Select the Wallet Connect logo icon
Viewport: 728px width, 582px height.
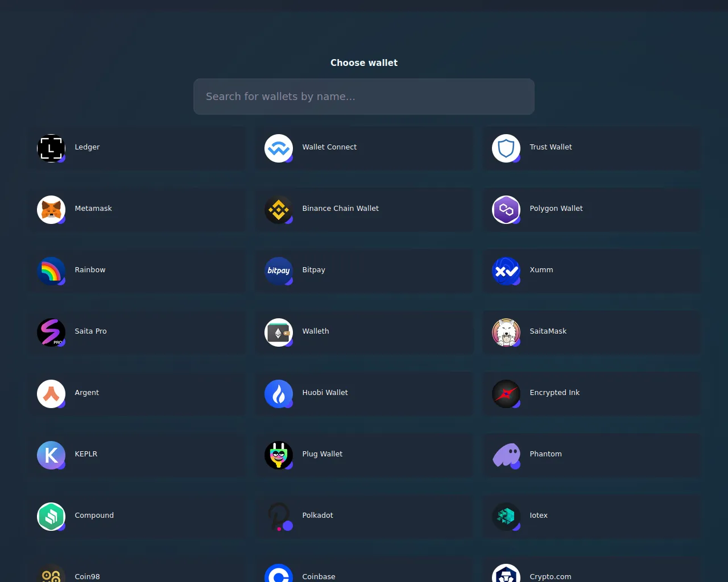[x=279, y=148]
